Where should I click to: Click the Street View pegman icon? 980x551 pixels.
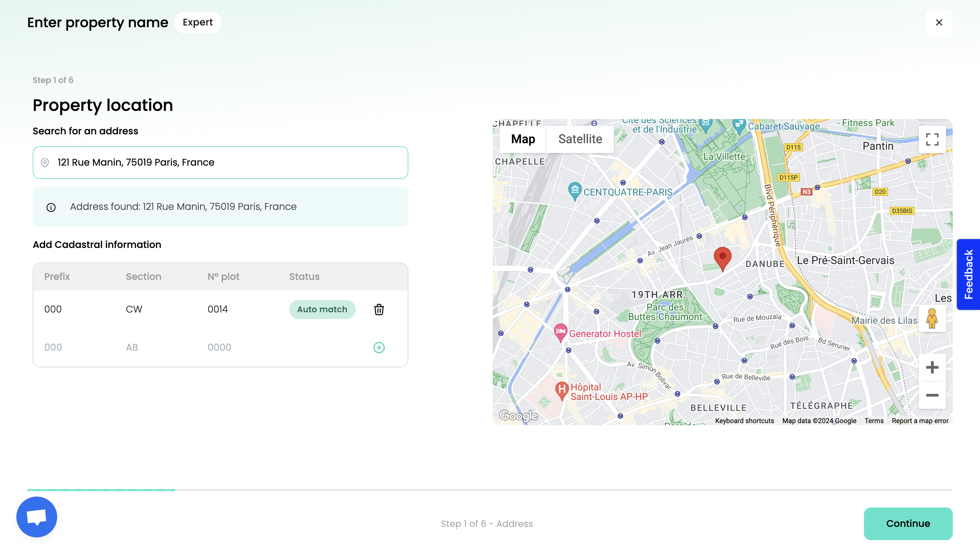click(x=932, y=319)
